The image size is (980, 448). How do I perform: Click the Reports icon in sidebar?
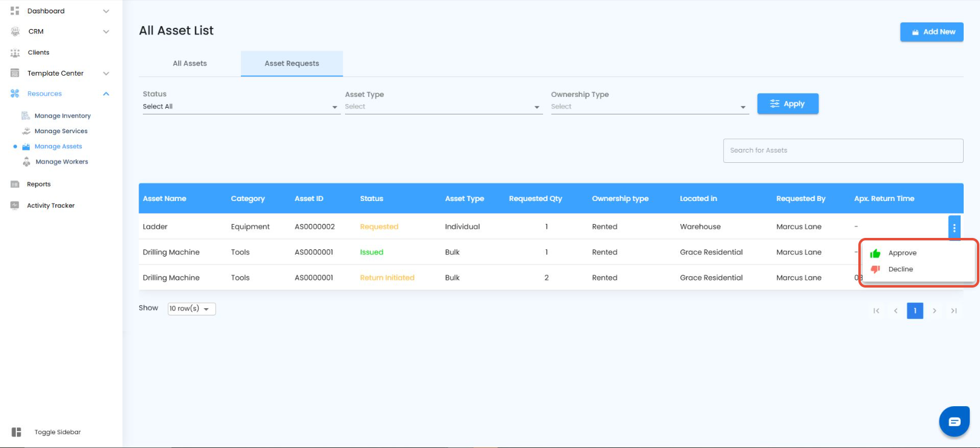(15, 184)
